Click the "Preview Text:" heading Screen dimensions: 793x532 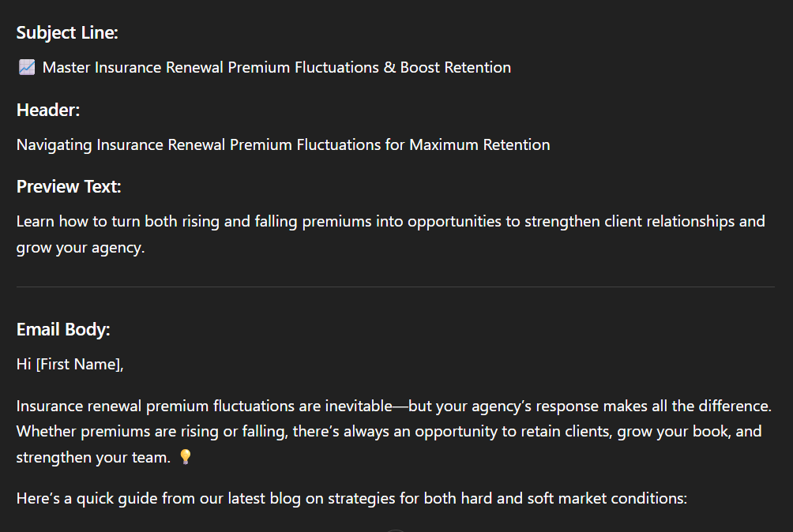tap(69, 187)
